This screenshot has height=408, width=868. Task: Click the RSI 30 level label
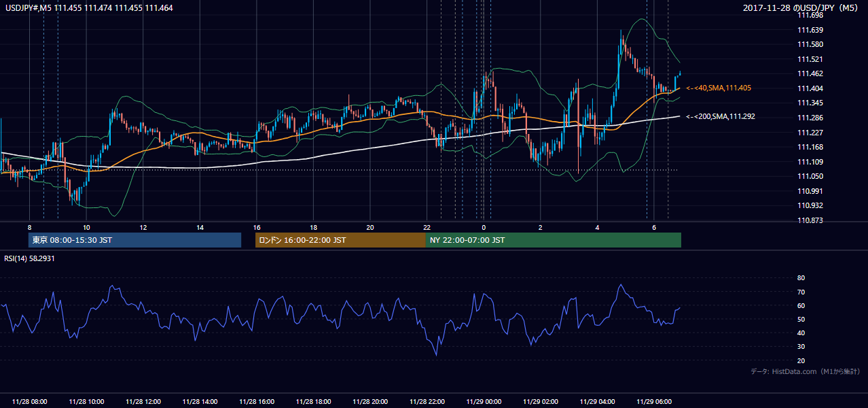(x=801, y=347)
